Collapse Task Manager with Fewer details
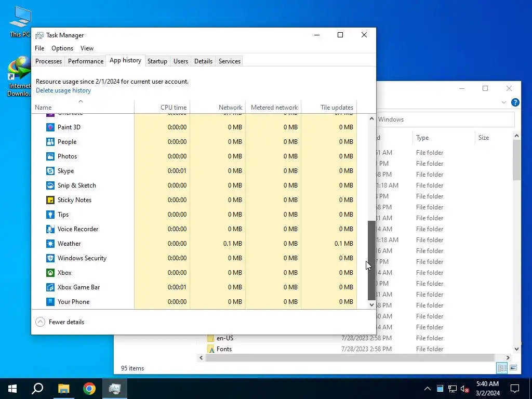 60,322
